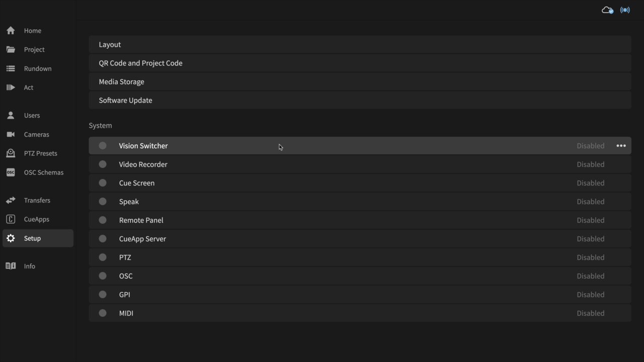Viewport: 644px width, 362px height.
Task: Open the Transfers label in sidebar
Action: pyautogui.click(x=37, y=200)
